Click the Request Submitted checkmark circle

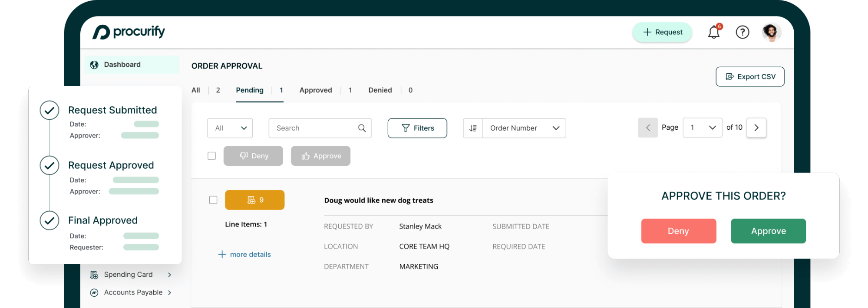50,111
